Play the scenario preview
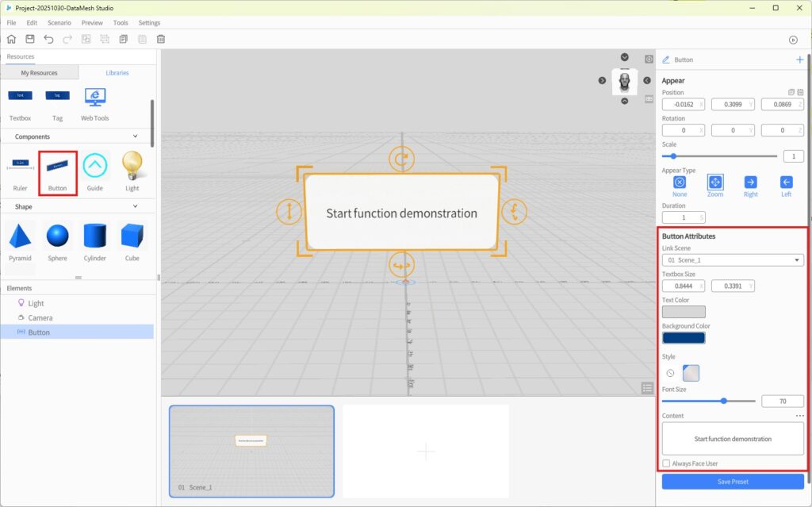812x507 pixels. (793, 40)
